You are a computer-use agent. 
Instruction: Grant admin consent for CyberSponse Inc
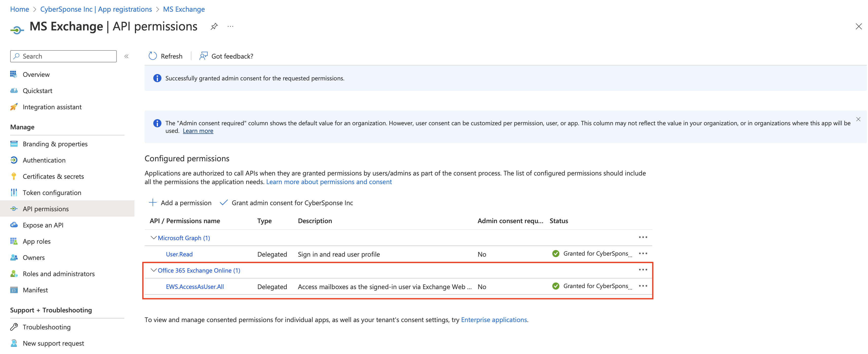click(286, 203)
